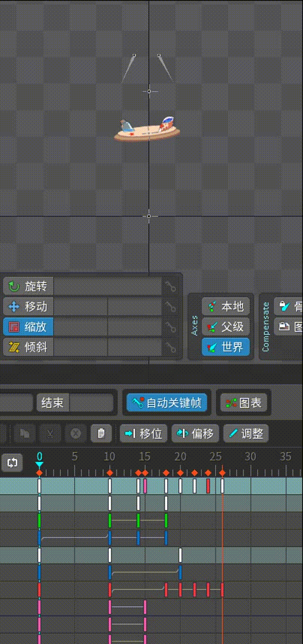Viewport: 303px width, 644px height.
Task: Click the first 缩放 value field
Action: [80, 327]
